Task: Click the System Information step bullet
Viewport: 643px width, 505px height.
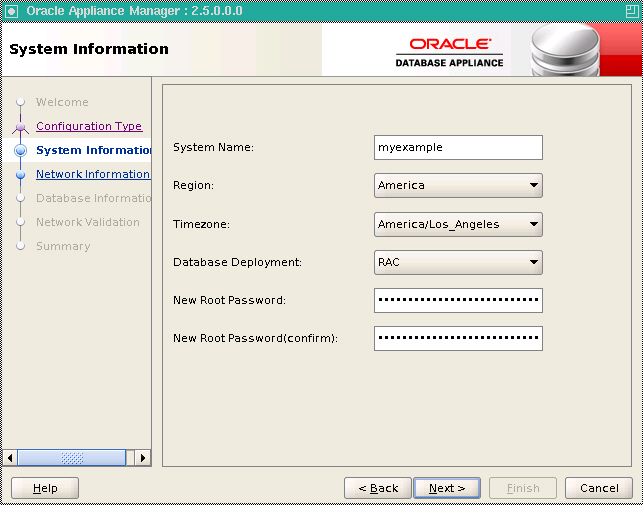Action: click(x=20, y=151)
